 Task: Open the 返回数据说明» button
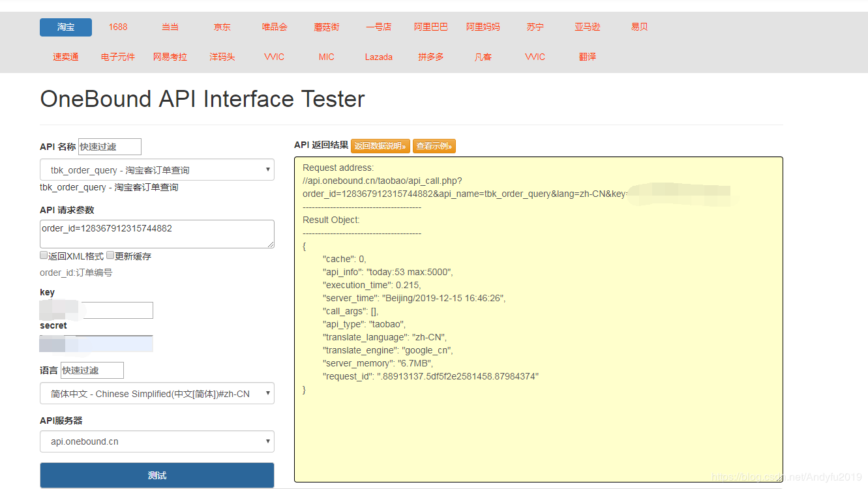[x=381, y=146]
